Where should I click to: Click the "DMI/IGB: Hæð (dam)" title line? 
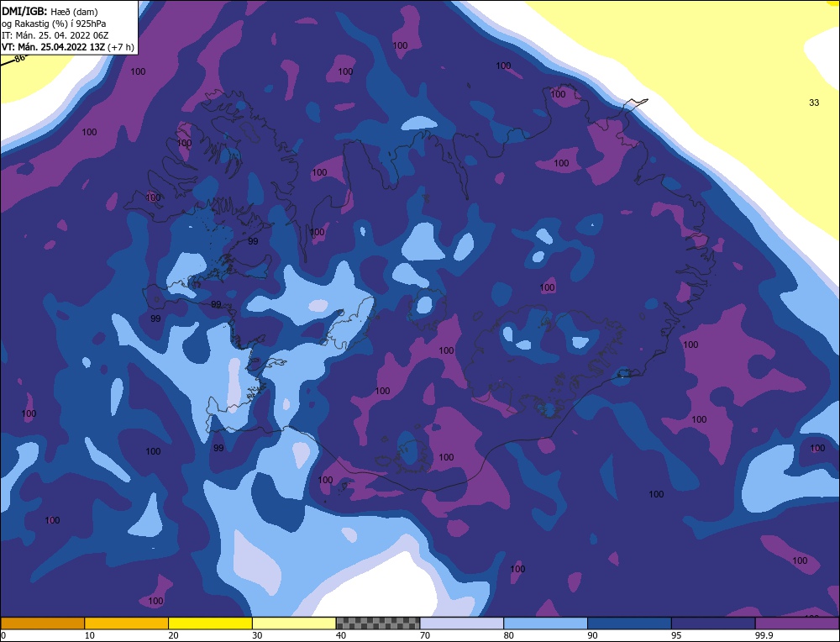(x=50, y=12)
